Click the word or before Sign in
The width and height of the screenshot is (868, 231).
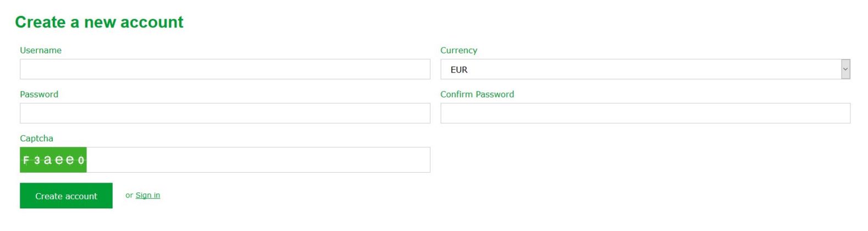(129, 195)
